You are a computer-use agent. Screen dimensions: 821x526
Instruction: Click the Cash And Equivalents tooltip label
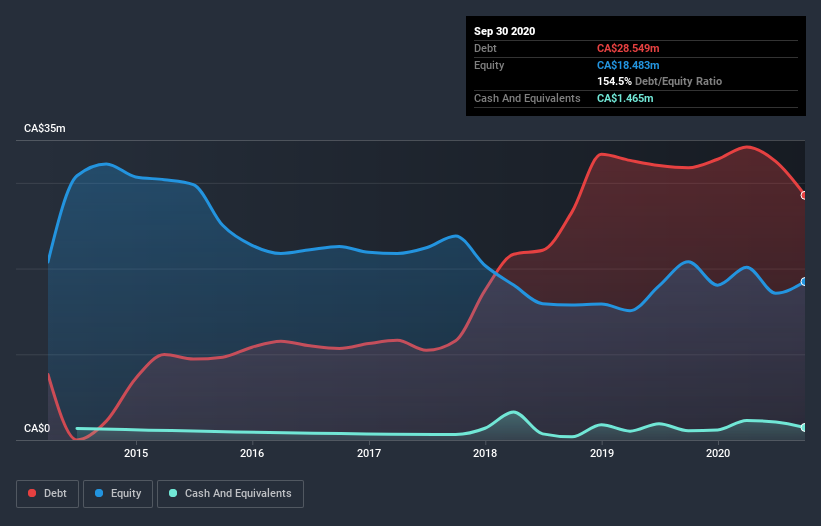click(527, 98)
